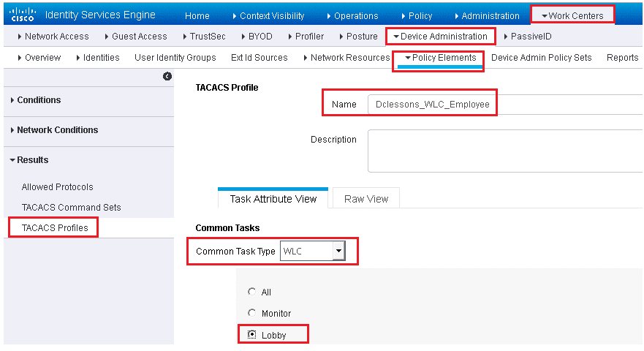The width and height of the screenshot is (644, 351).
Task: Open the Policy Elements menu
Action: pyautogui.click(x=440, y=58)
